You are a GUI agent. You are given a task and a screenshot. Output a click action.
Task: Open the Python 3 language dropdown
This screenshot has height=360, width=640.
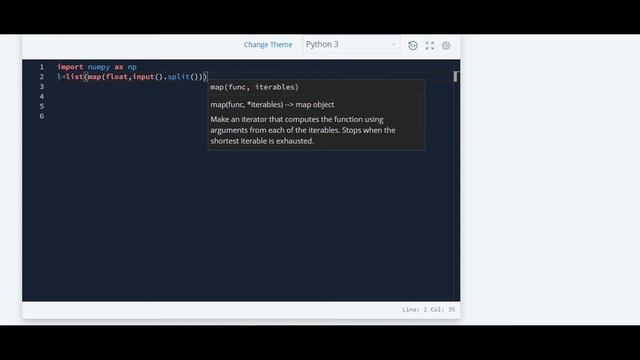pyautogui.click(x=351, y=44)
